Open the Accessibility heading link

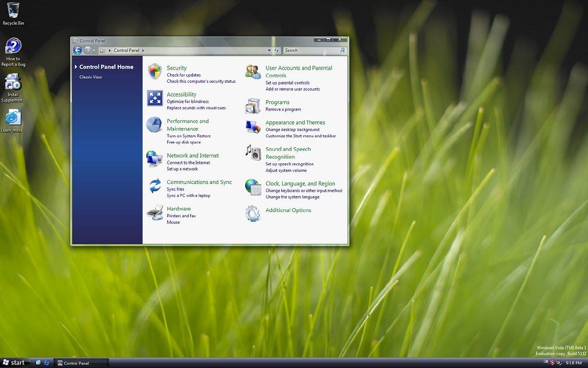[x=181, y=95]
